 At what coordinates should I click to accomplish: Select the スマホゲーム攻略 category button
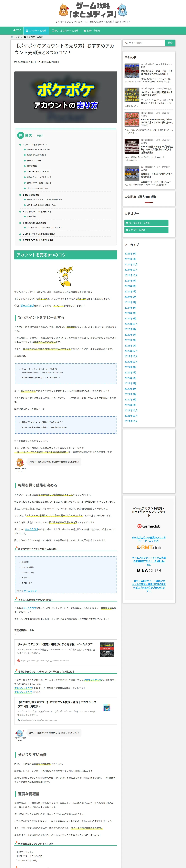tap(146, 230)
